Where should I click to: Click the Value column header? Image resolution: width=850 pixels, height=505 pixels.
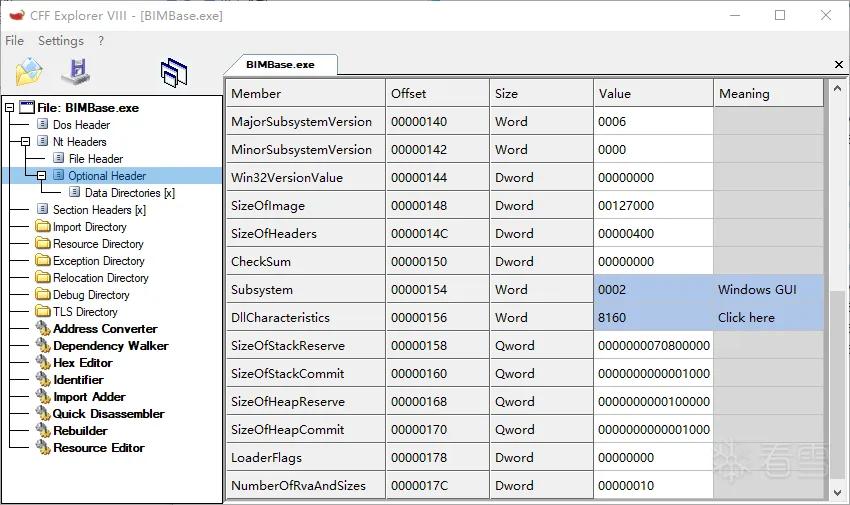point(653,93)
